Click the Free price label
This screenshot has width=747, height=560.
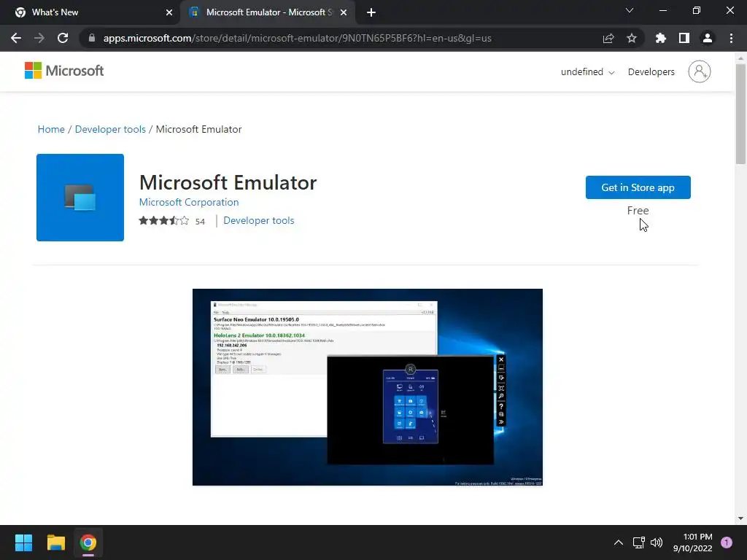pyautogui.click(x=638, y=211)
